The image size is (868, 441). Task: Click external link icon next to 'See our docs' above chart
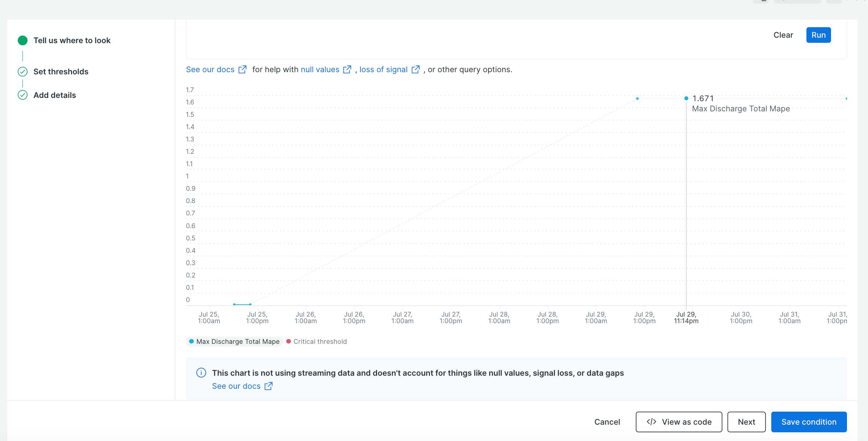coord(242,69)
